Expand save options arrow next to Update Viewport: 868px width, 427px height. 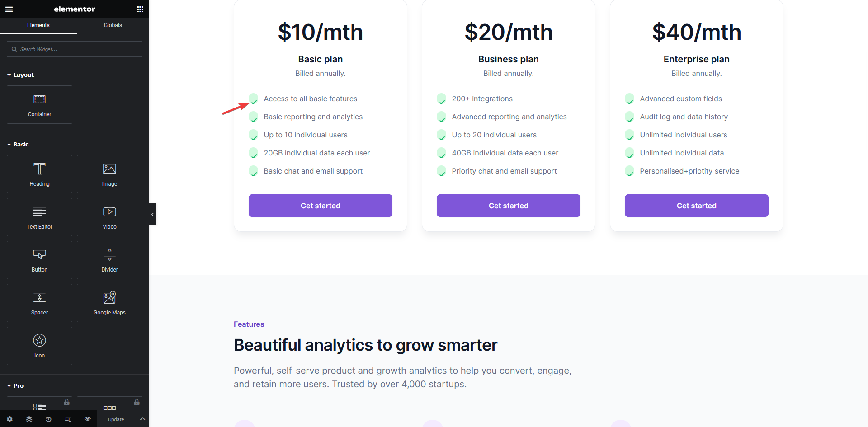(142, 419)
